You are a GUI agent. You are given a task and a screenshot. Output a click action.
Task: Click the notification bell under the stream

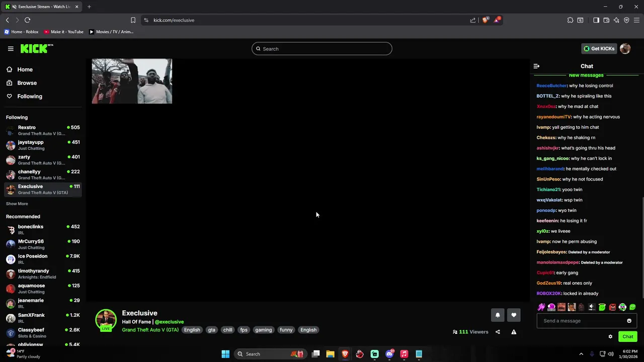[498, 315]
